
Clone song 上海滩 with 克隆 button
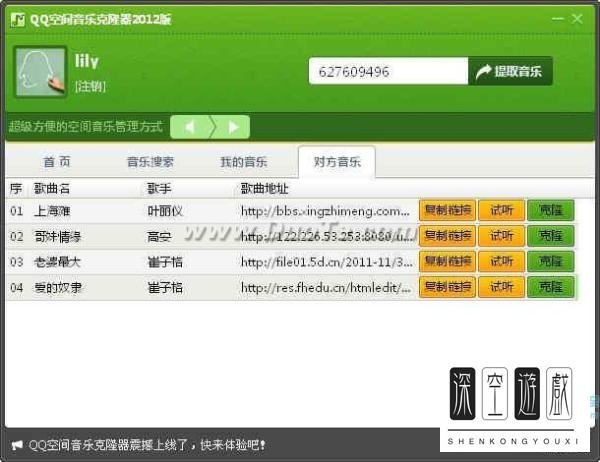tap(551, 210)
